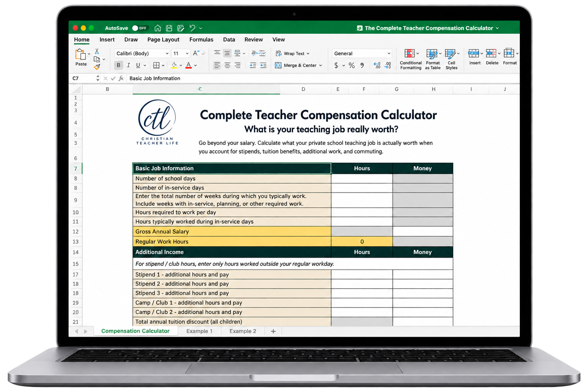The width and height of the screenshot is (588, 392).
Task: Align text to the right
Action: pos(238,65)
